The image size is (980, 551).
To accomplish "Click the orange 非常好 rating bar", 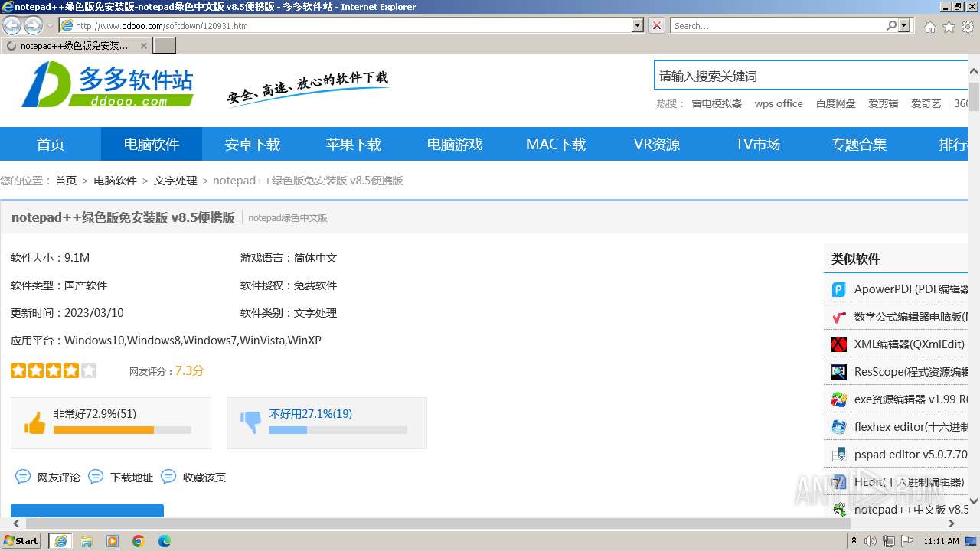I will pos(122,430).
